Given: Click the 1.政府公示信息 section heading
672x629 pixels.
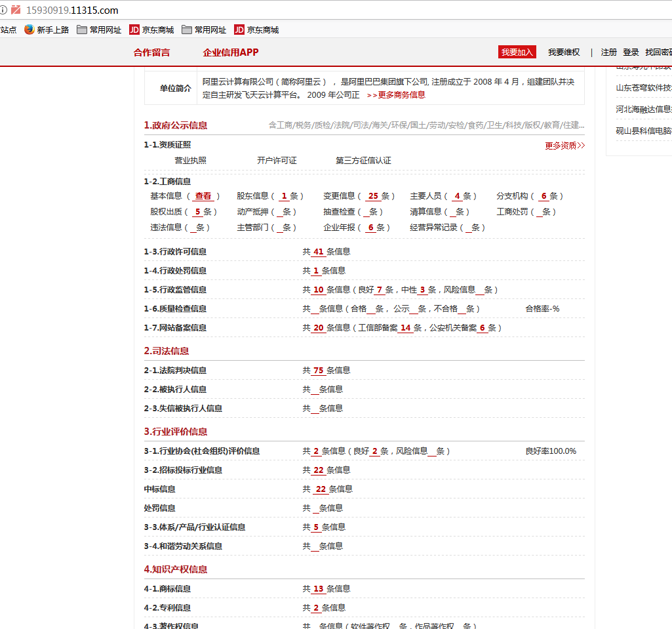Looking at the screenshot, I should (176, 125).
